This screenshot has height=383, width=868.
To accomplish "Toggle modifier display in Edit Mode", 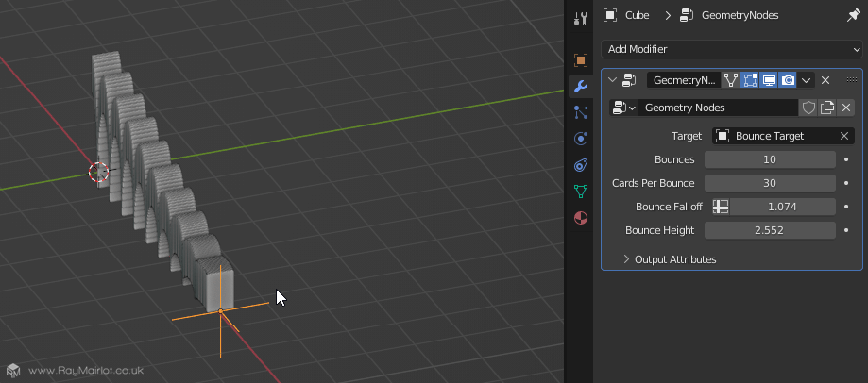I will tap(750, 80).
